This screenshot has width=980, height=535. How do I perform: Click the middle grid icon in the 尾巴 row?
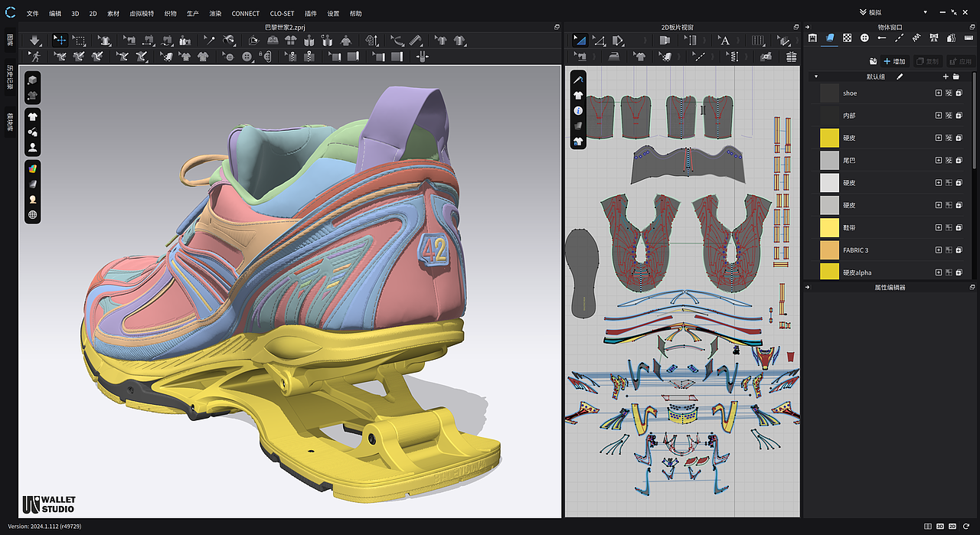coord(949,160)
